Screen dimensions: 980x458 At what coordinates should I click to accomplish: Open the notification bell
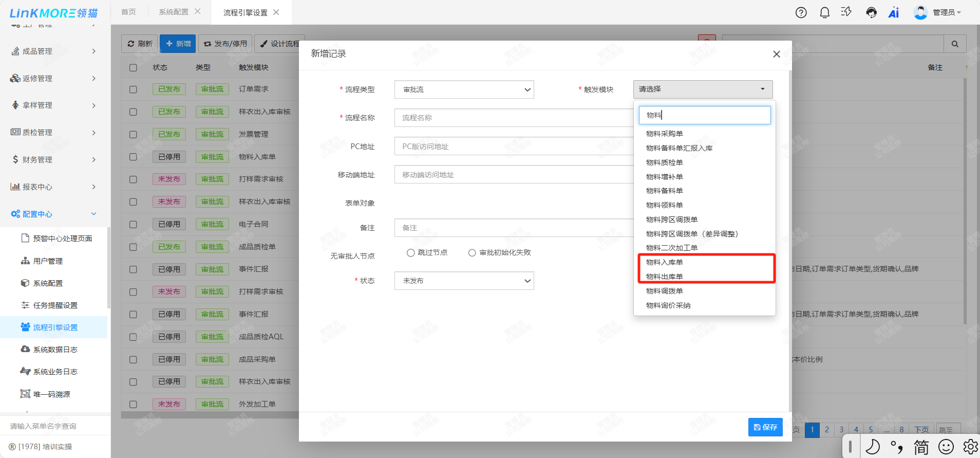[824, 13]
